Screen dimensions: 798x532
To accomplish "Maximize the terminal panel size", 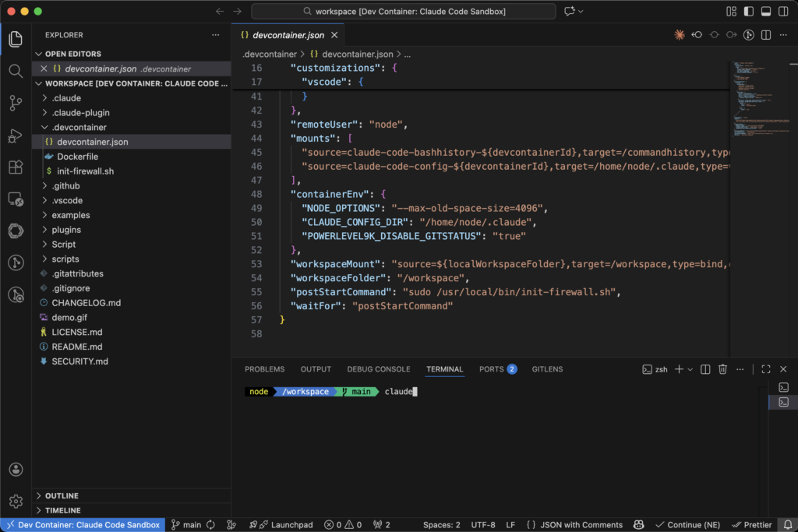I will click(765, 369).
